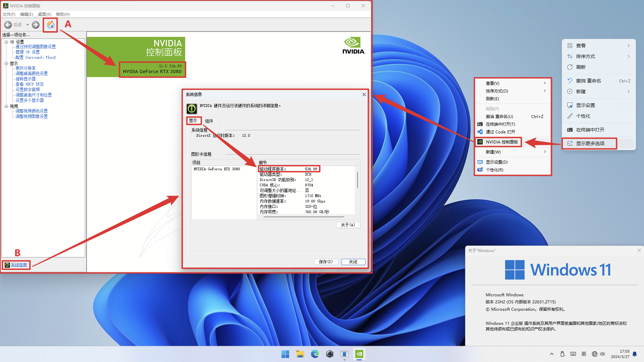Click the 系统信息 link
This screenshot has height=362, width=644.
coord(19,265)
